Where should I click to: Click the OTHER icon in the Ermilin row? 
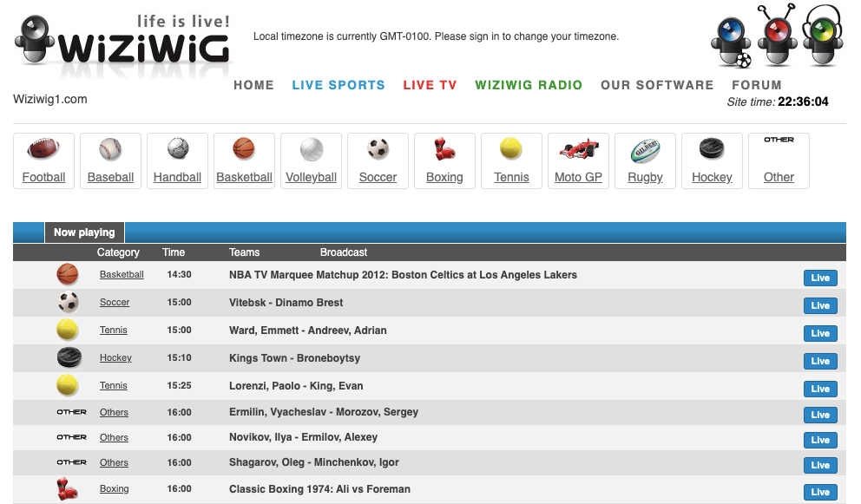71,412
